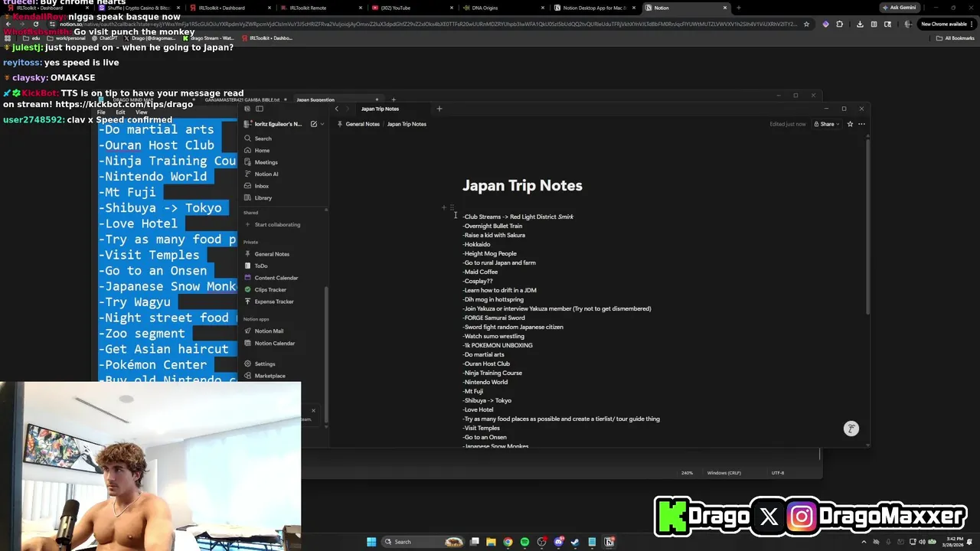Open the Chrome extensions puzzle icon
This screenshot has width=980, height=551.
tap(840, 24)
